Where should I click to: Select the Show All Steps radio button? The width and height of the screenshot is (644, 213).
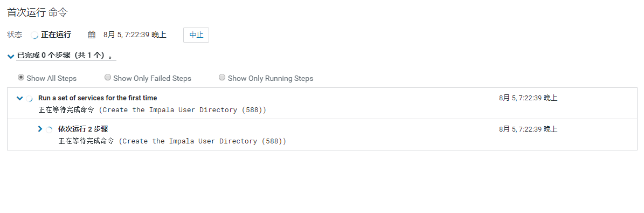pyautogui.click(x=21, y=77)
